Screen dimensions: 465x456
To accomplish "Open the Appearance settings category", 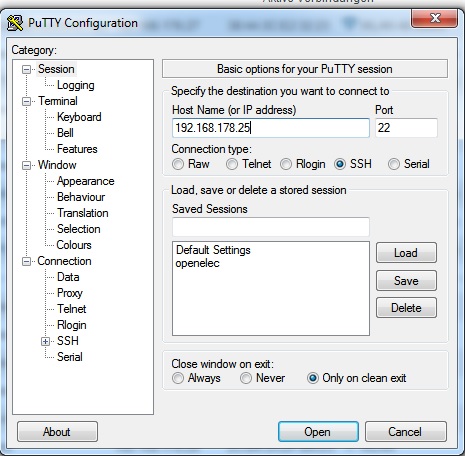I will tap(85, 181).
